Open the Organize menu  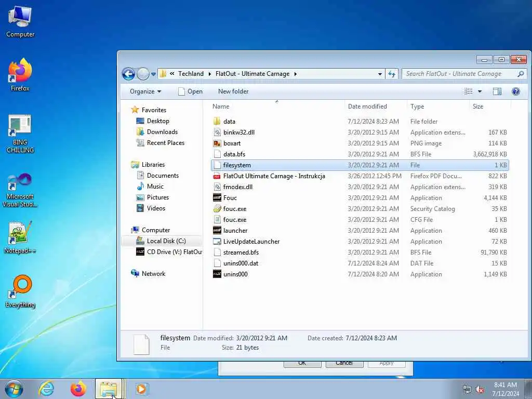click(145, 91)
